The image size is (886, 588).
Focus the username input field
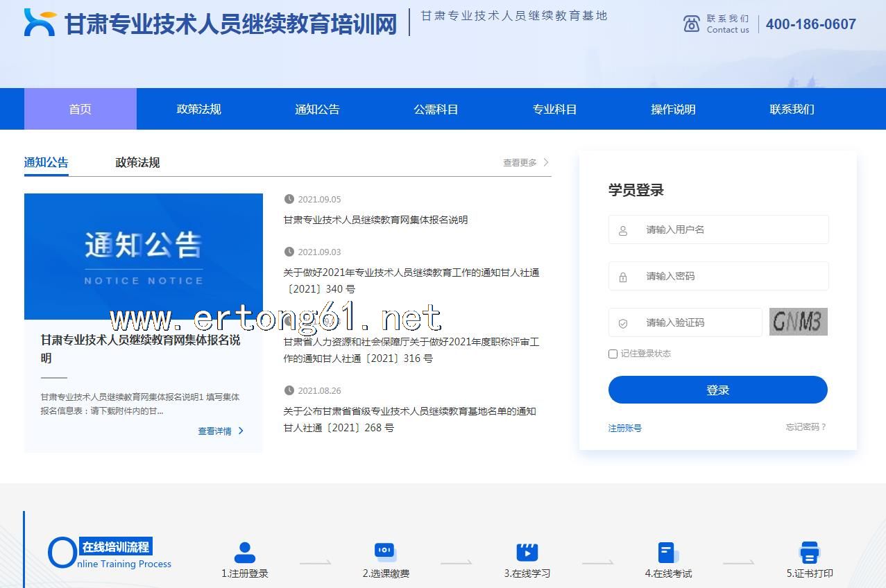(x=729, y=230)
